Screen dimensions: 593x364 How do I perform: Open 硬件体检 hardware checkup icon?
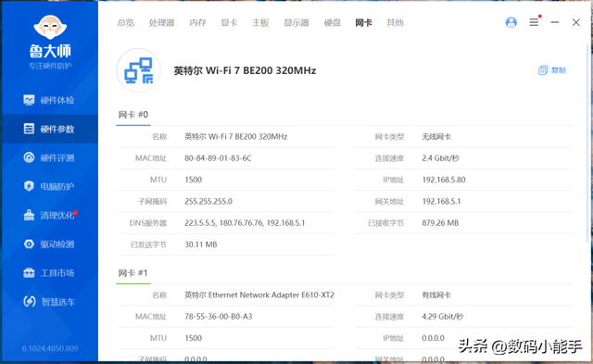(29, 100)
